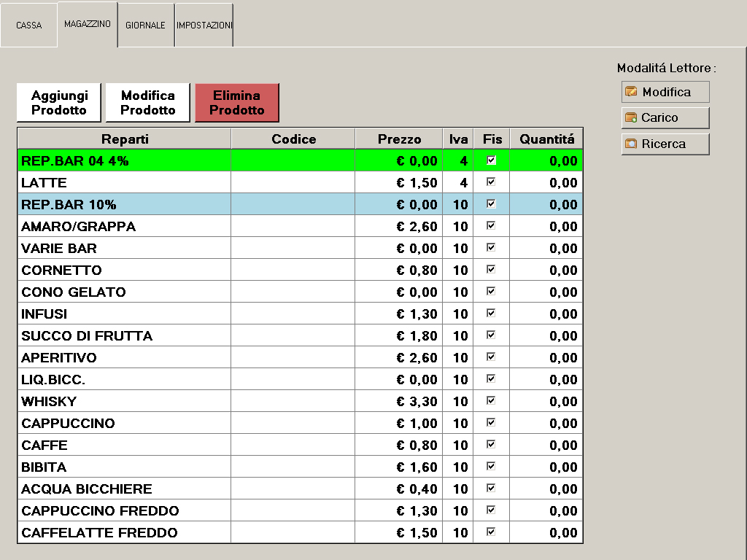Toggle Fis checkbox for REP.BAR 04 4%
Screen dimensions: 747x560
(491, 160)
